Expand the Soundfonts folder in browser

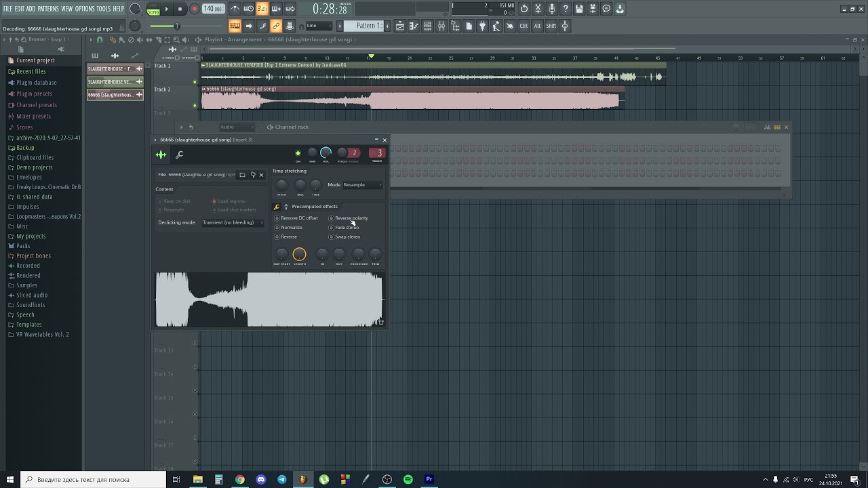click(x=31, y=305)
